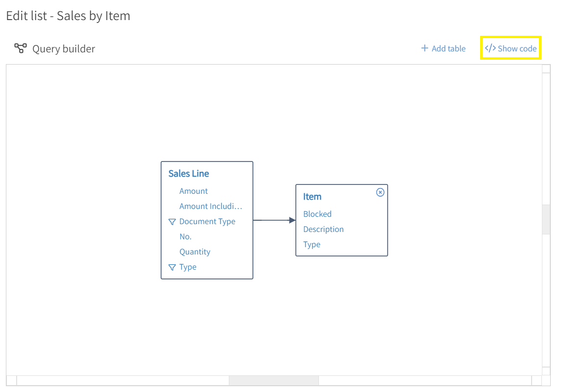Choose the No. field in Sales Line
The image size is (561, 392).
coord(185,236)
